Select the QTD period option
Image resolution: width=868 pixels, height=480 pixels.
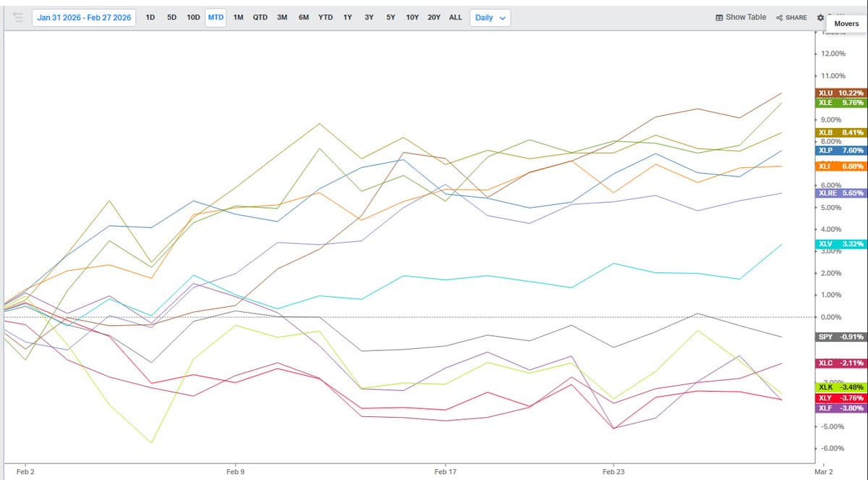pyautogui.click(x=260, y=17)
